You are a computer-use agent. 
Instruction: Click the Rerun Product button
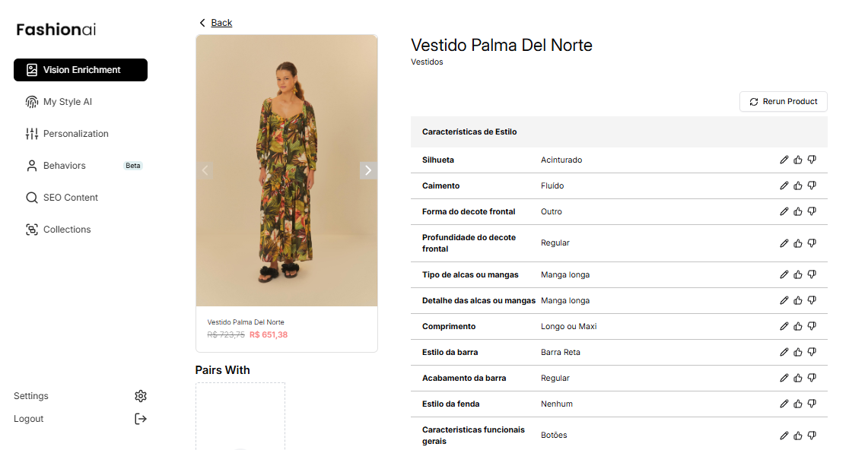[x=783, y=101]
